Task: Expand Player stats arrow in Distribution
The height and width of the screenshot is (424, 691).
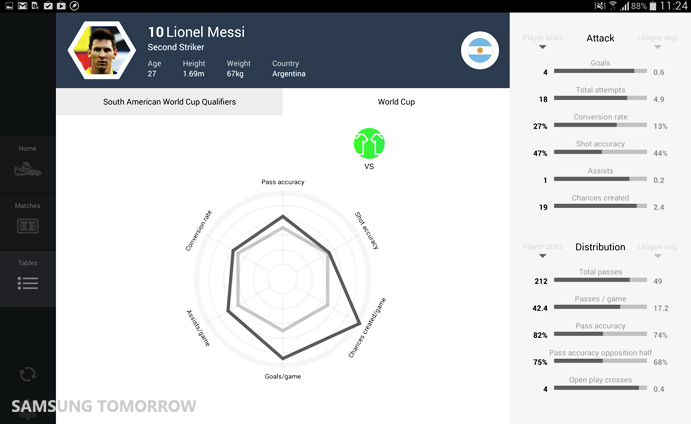Action: pos(543,256)
